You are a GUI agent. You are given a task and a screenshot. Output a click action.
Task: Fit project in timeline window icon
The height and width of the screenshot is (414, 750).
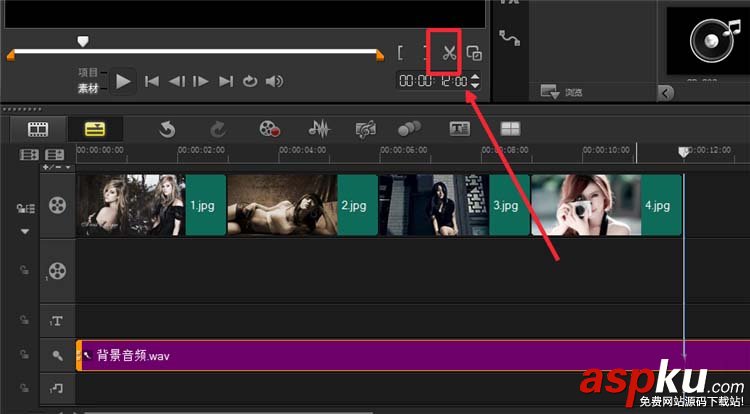[55, 155]
